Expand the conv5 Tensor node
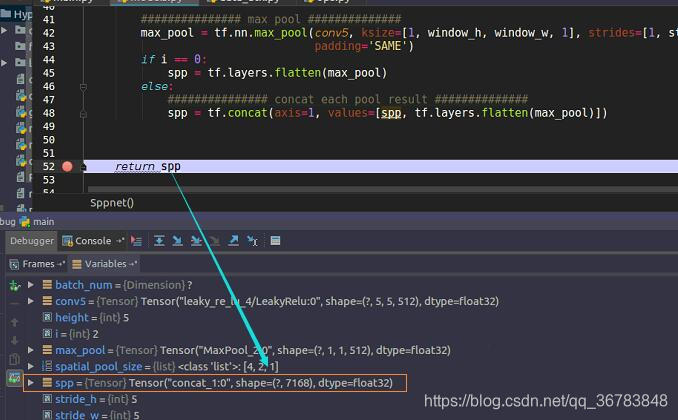Screen dimensions: 678x420 coord(31,301)
